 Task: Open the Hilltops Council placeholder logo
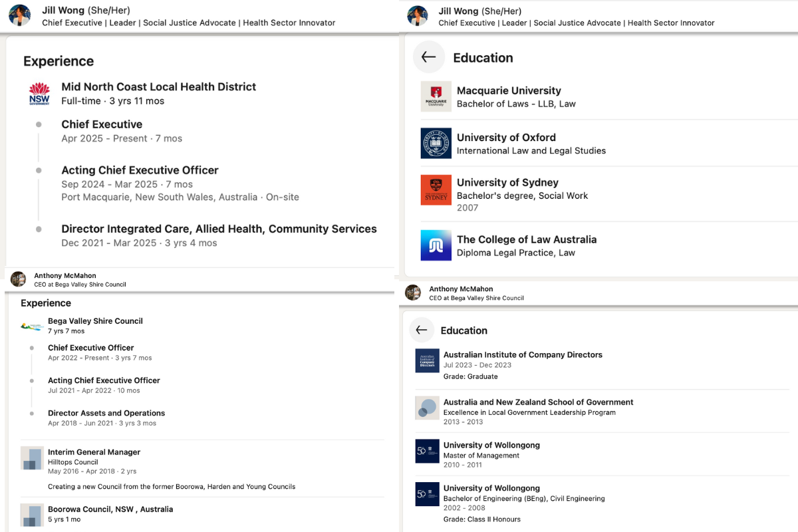(31, 458)
